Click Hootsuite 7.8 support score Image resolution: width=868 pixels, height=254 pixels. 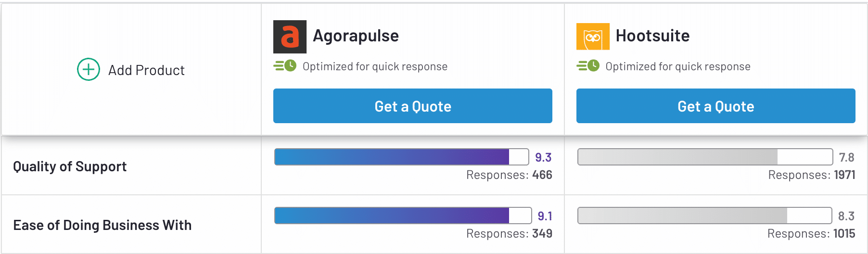[846, 157]
